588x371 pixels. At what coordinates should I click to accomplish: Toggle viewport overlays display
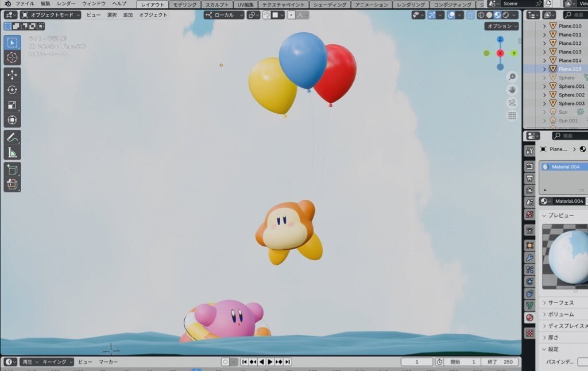tap(451, 15)
